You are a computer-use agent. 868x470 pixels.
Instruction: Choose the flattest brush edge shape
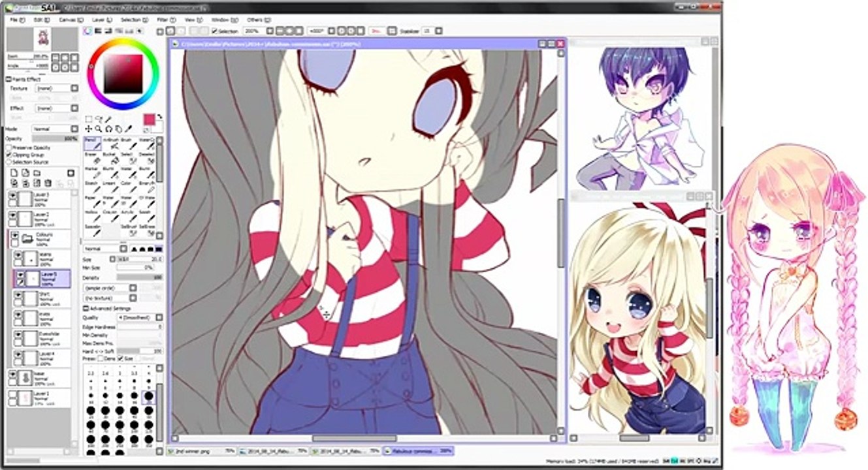click(159, 249)
